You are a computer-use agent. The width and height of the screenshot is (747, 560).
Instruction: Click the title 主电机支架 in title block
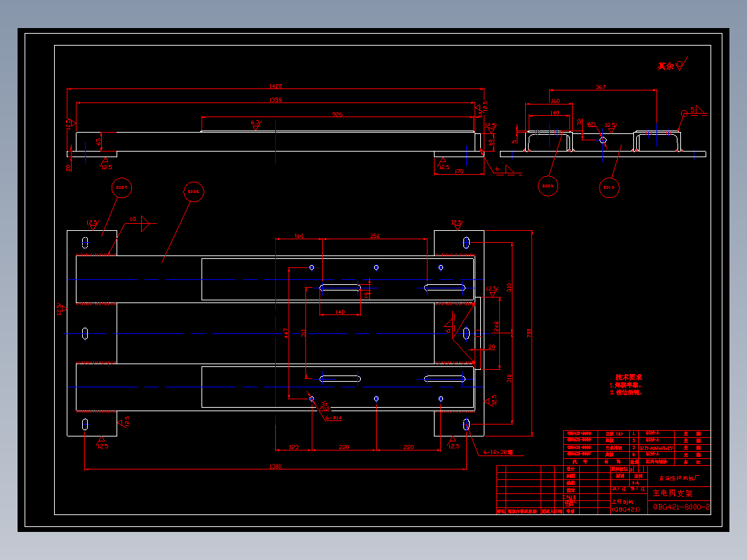pyautogui.click(x=673, y=493)
